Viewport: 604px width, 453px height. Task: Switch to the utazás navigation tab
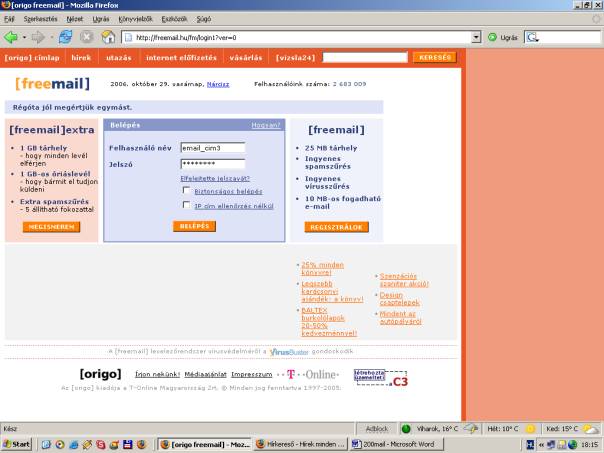tap(119, 58)
